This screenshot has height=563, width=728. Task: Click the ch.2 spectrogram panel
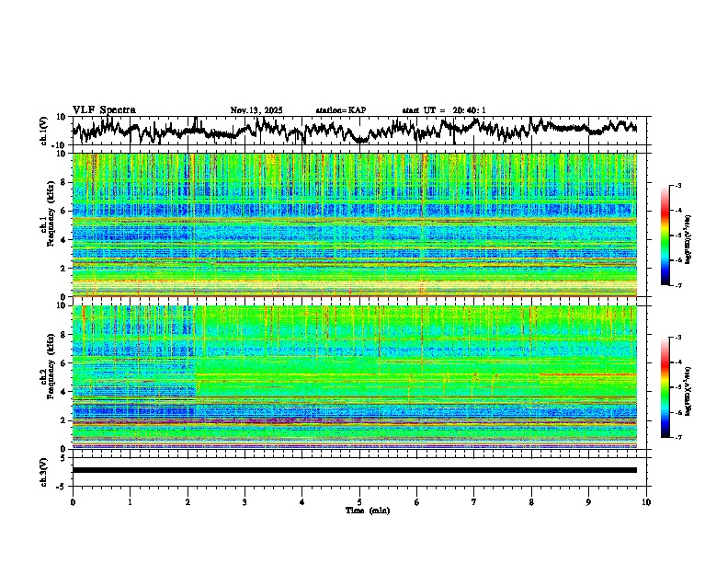coord(355,377)
